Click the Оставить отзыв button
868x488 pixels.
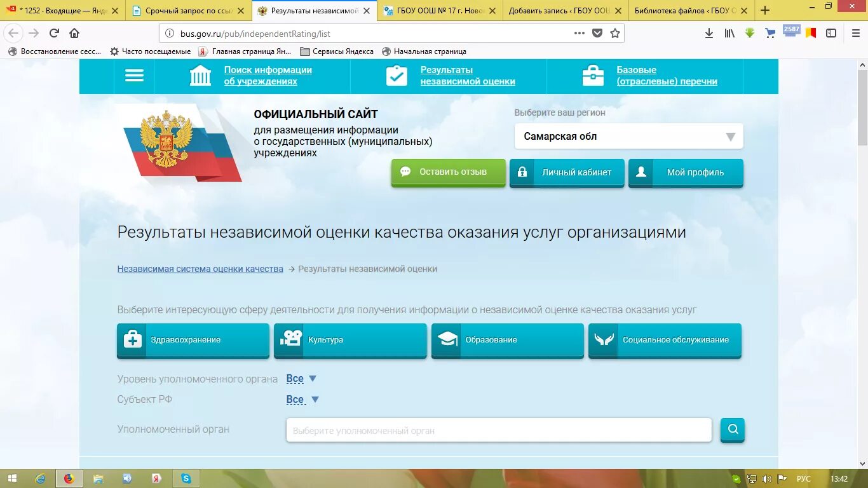click(448, 172)
